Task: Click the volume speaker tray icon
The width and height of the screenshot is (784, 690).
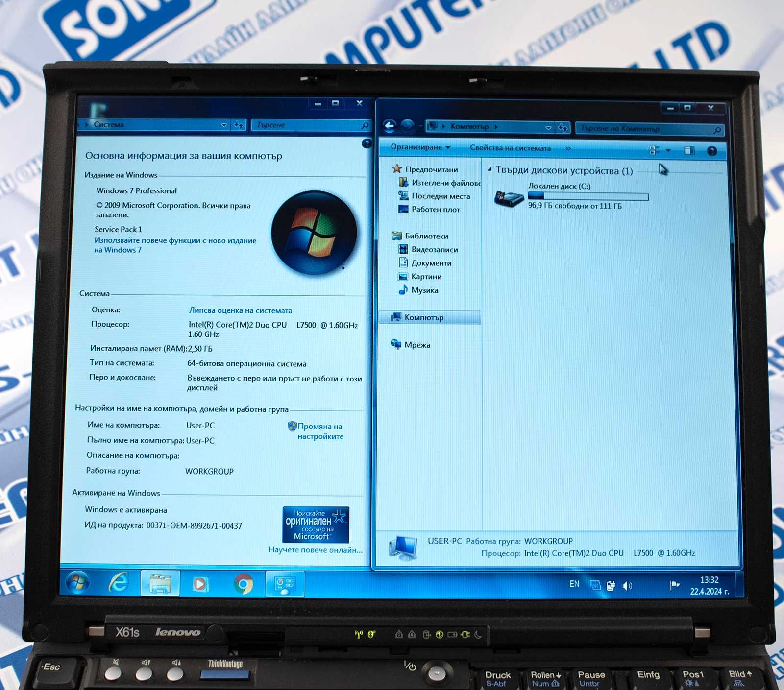Action: [627, 585]
